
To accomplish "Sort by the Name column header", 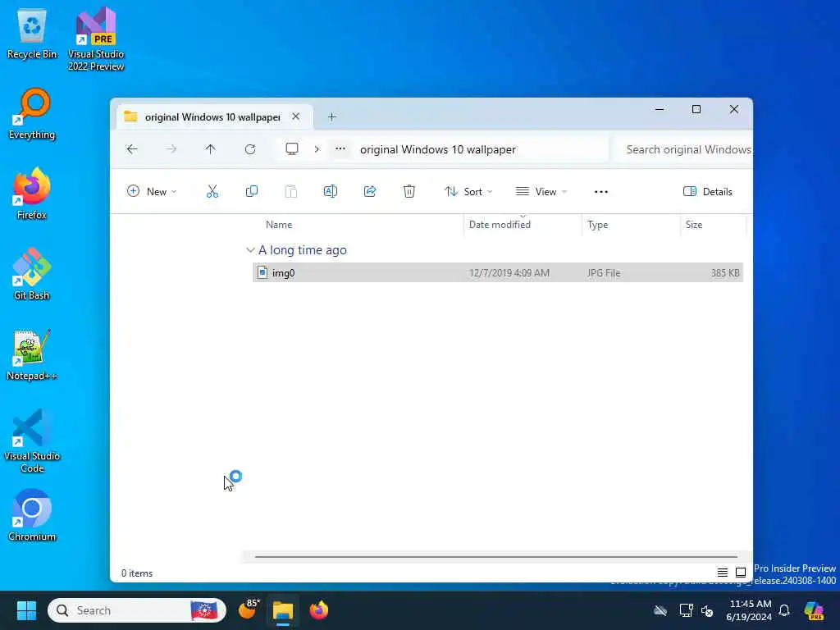I will click(279, 225).
